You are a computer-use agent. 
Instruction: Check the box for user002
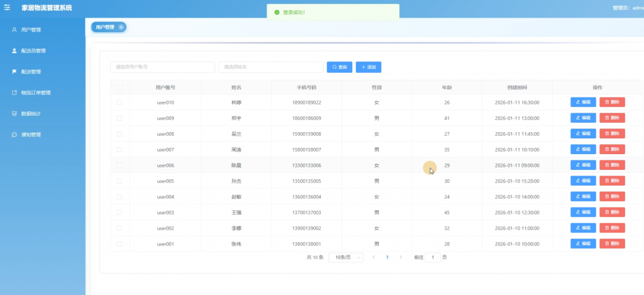(119, 228)
